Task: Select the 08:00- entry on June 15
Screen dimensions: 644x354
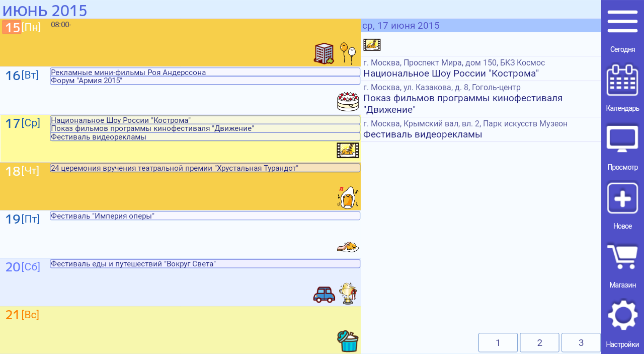Action: (x=61, y=24)
